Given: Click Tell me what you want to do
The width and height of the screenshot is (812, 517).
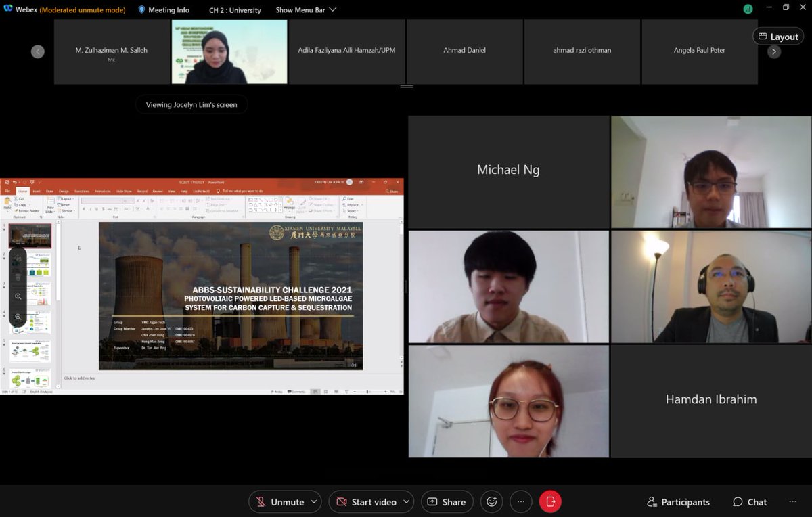Looking at the screenshot, I should [x=240, y=191].
